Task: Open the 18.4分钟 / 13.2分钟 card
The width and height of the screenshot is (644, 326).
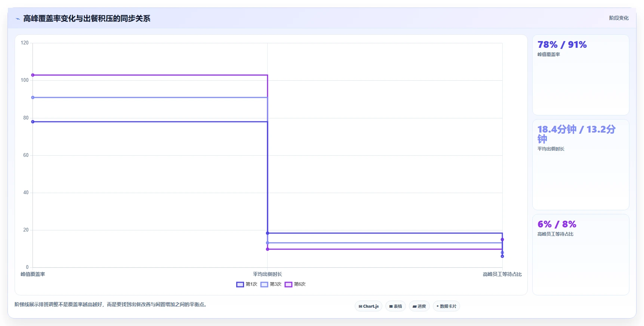Action: click(580, 165)
